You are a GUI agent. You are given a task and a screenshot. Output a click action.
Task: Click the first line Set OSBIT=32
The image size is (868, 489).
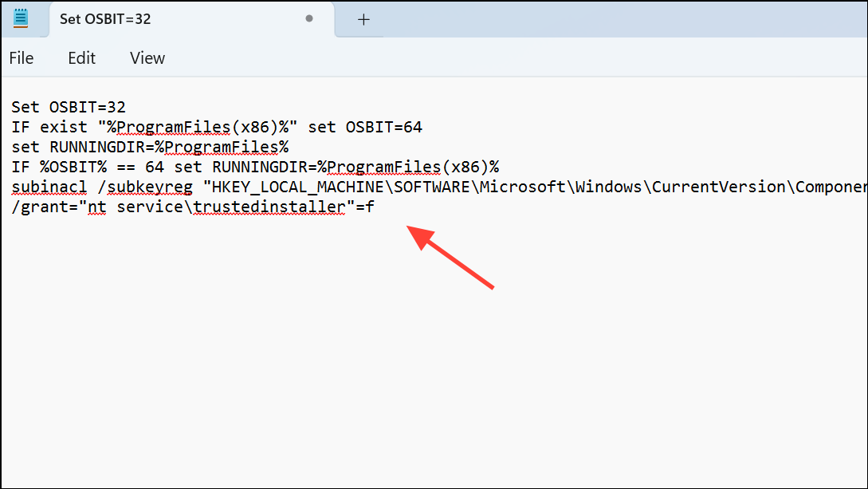point(68,107)
